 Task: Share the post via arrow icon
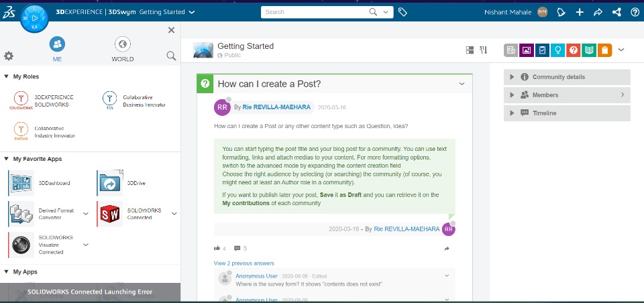[447, 249]
